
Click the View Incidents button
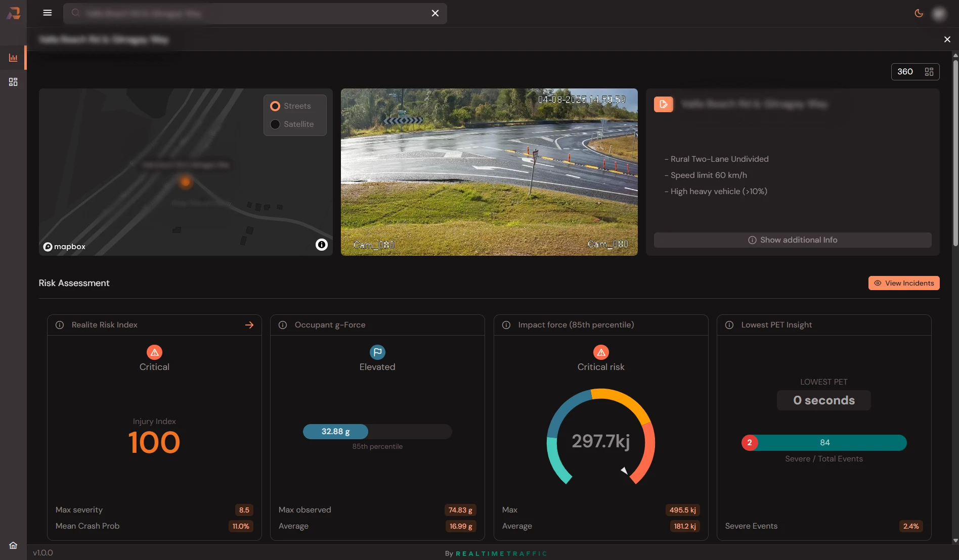click(x=903, y=283)
